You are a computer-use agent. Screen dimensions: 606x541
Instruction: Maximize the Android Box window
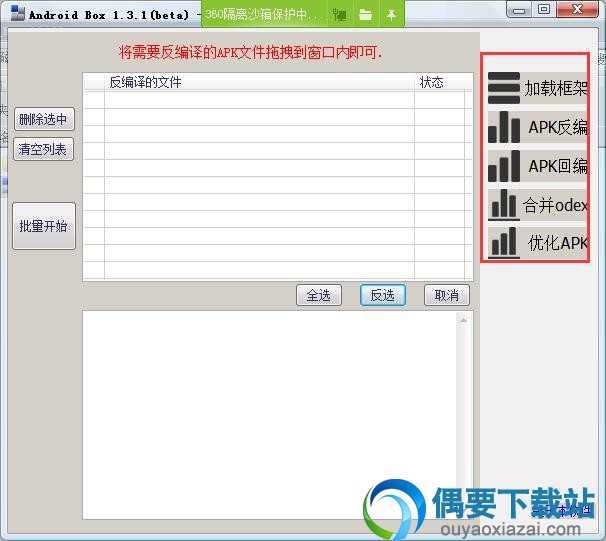(544, 9)
